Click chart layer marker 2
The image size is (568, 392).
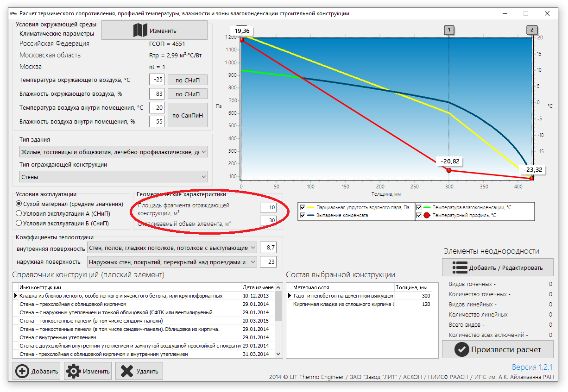(x=532, y=31)
